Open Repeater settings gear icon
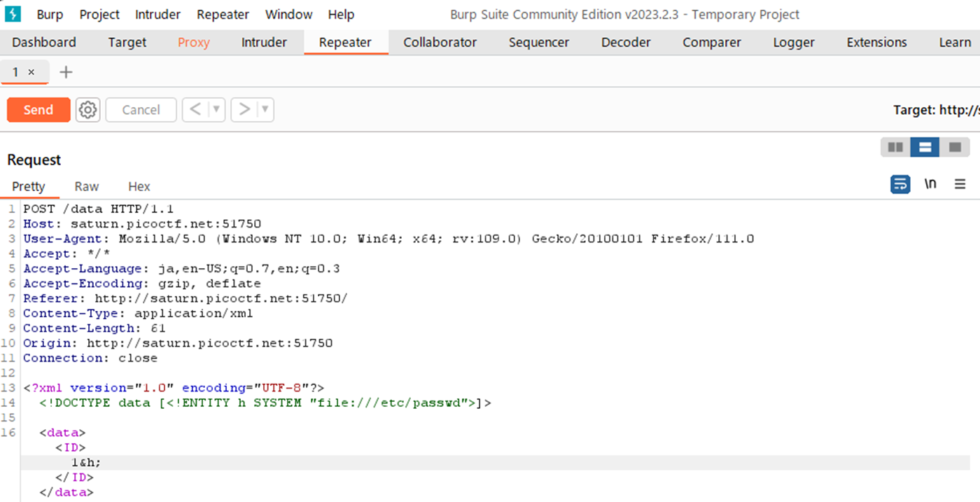Screen dimensions: 980x502 (x=87, y=110)
